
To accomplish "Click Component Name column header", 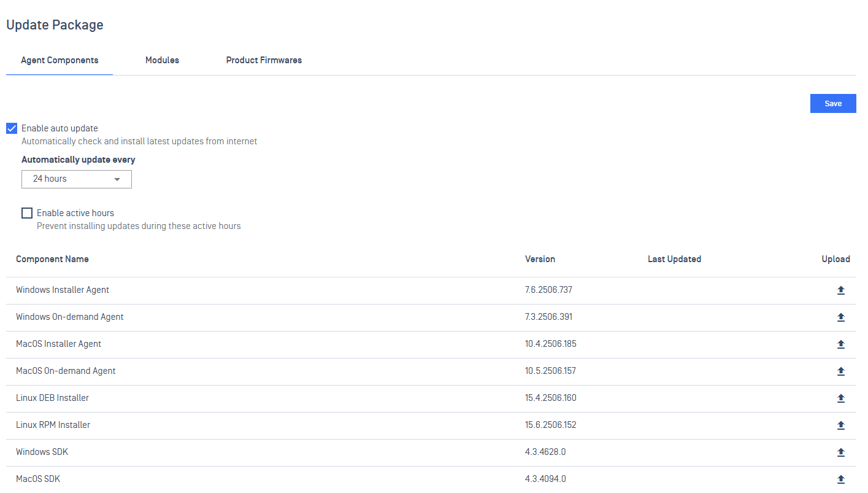I will 52,259.
